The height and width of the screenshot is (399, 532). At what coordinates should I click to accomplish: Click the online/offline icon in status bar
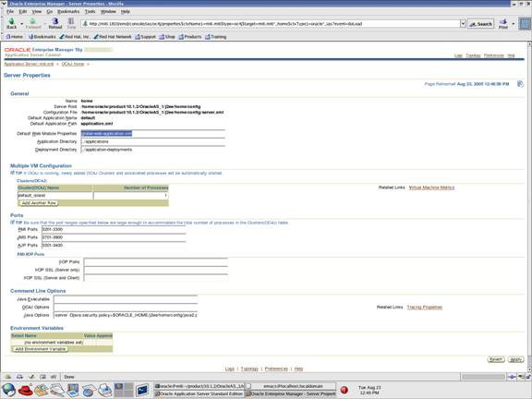tap(512, 377)
